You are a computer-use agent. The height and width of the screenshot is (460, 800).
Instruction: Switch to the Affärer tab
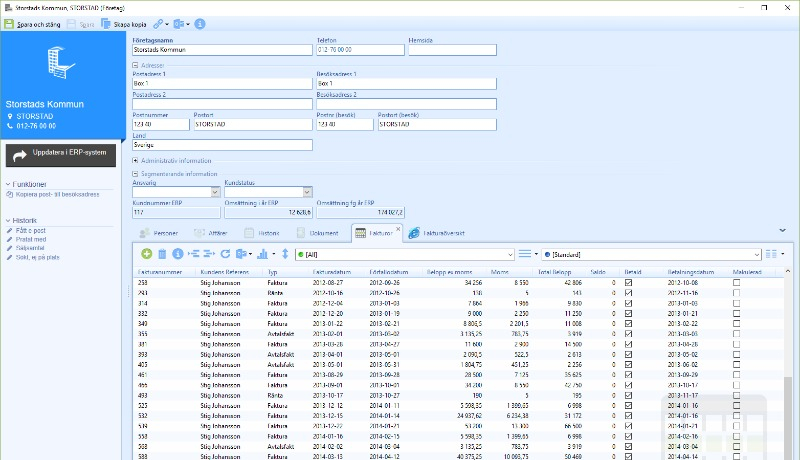211,233
